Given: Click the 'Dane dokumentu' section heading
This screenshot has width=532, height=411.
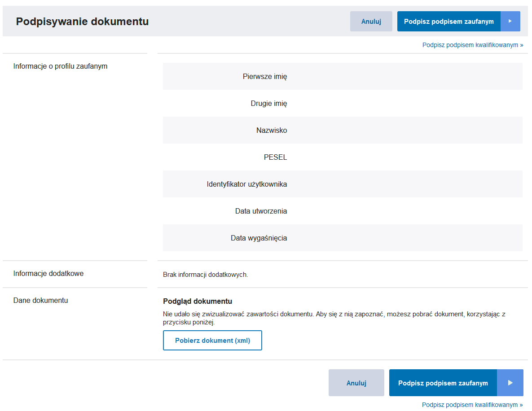Looking at the screenshot, I should click(40, 300).
